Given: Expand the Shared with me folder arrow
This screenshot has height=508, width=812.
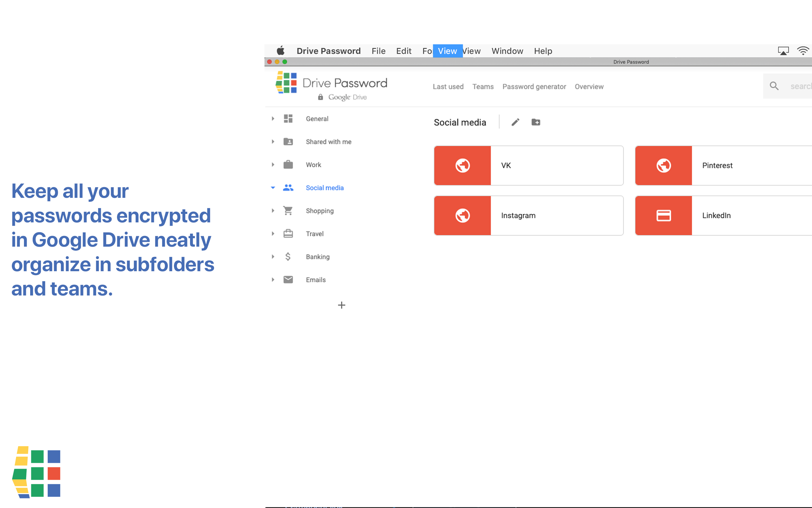Looking at the screenshot, I should tap(273, 142).
